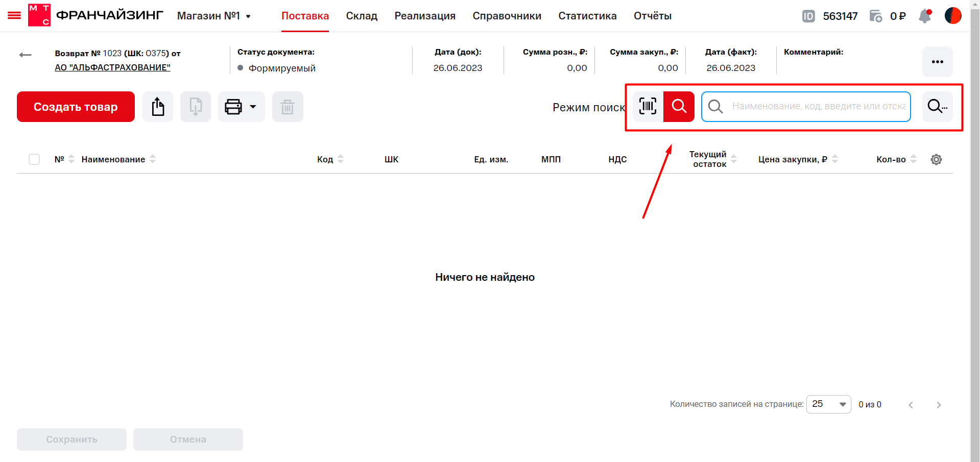Image resolution: width=980 pixels, height=462 pixels.
Task: Focus the Наименование, код search field
Action: pos(806,106)
